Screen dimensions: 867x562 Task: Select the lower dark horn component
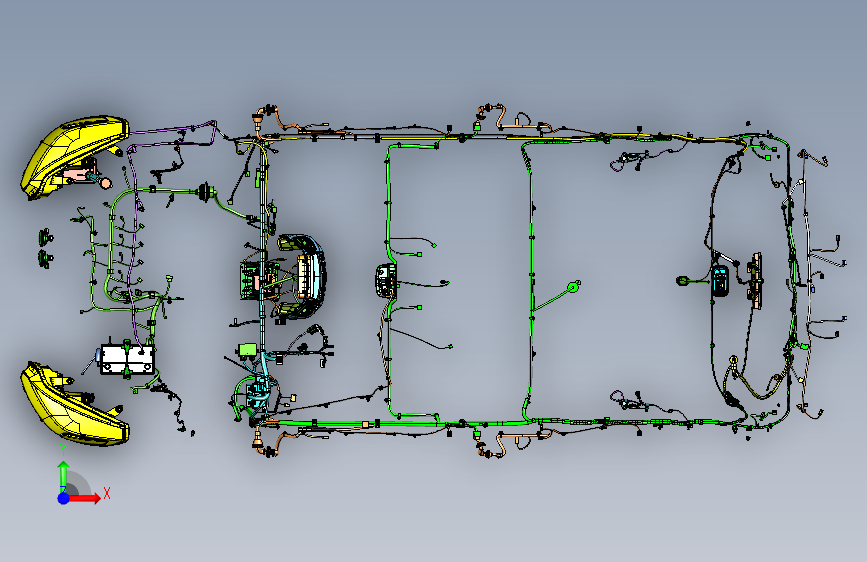45,258
